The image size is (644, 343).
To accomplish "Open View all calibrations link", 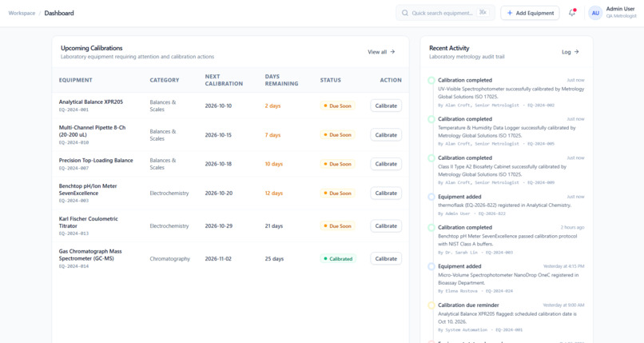I will click(x=381, y=52).
